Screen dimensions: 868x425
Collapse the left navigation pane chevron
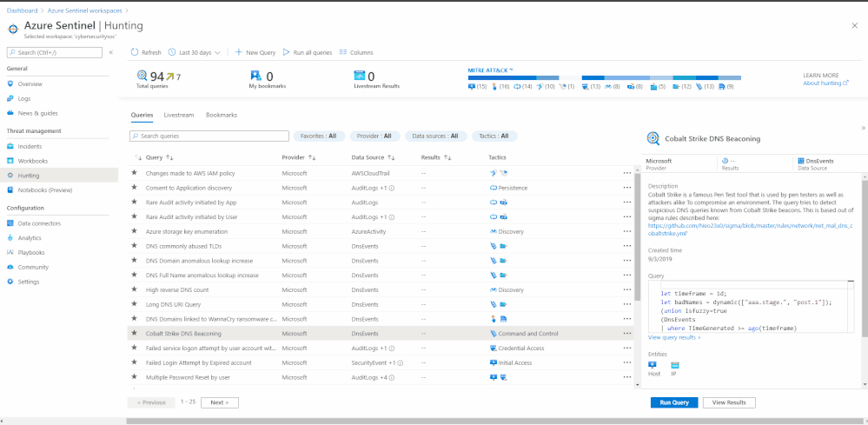(110, 52)
